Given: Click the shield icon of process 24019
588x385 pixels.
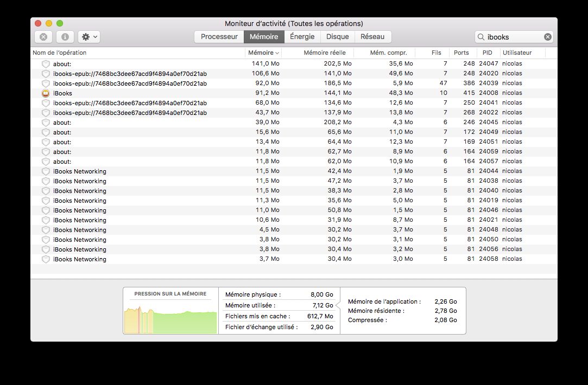Looking at the screenshot, I should pyautogui.click(x=46, y=201).
